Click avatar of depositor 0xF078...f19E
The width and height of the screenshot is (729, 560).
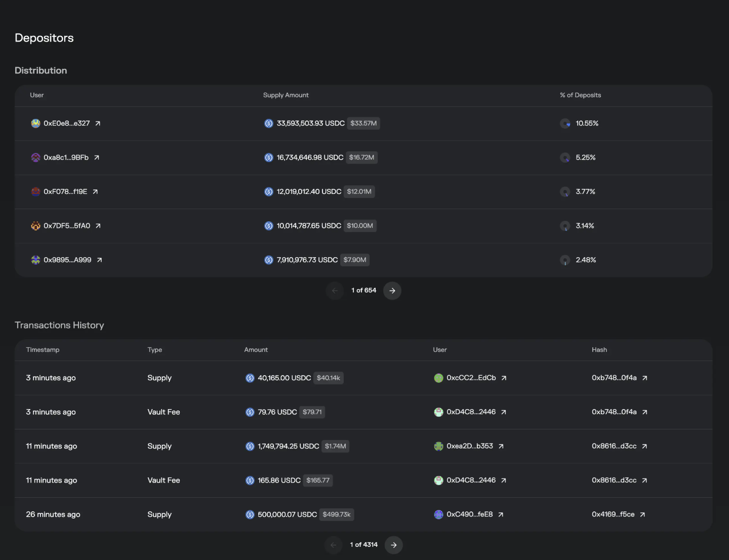[35, 192]
